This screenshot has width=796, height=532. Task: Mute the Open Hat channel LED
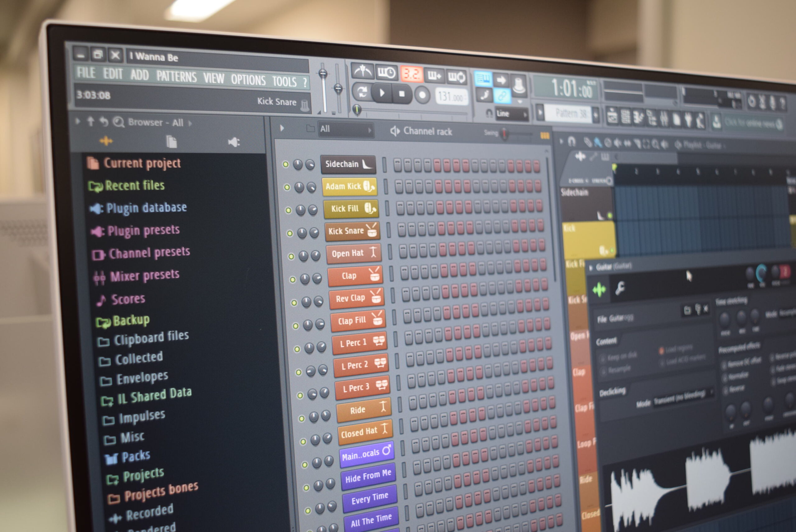291,256
